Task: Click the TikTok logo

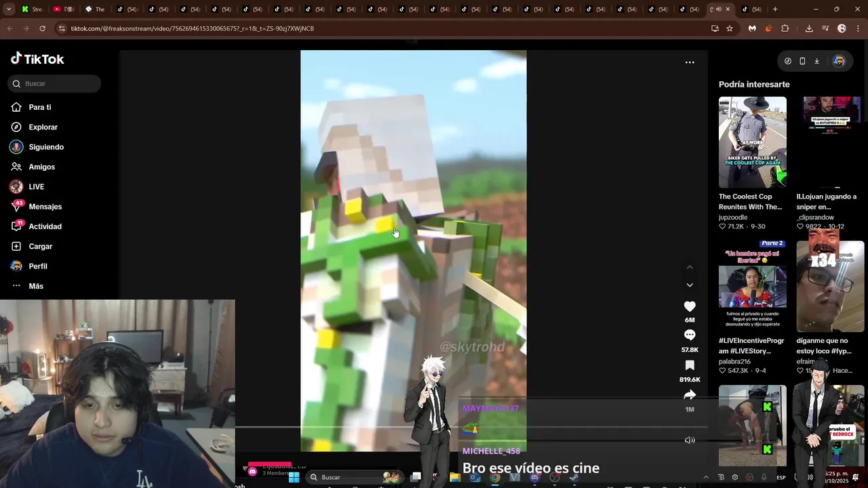Action: coord(37,59)
